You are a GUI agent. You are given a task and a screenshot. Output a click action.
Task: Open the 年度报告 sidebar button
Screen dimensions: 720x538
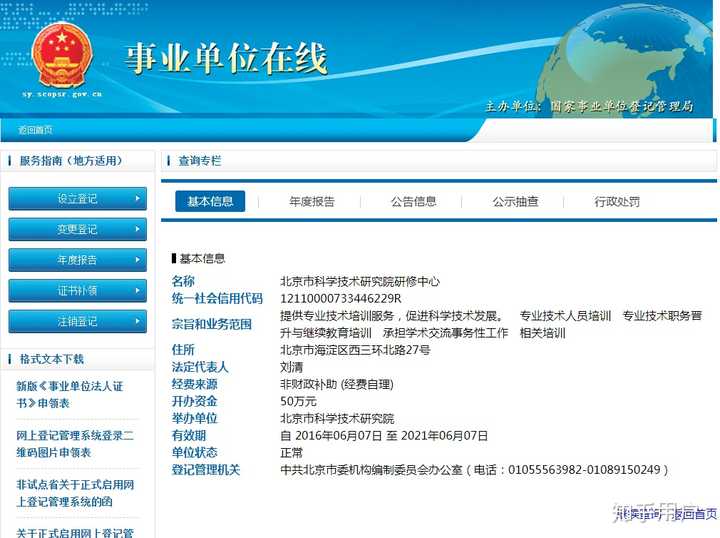pos(78,260)
